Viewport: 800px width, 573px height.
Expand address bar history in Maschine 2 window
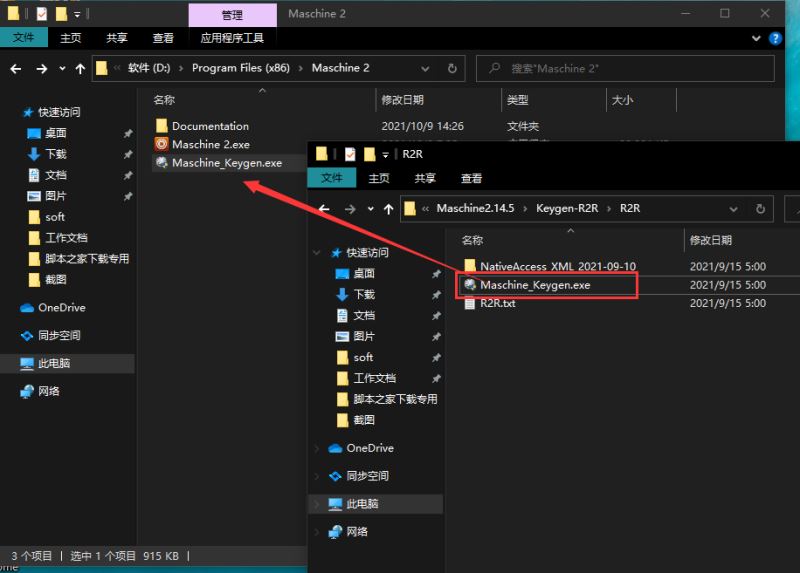(x=425, y=68)
